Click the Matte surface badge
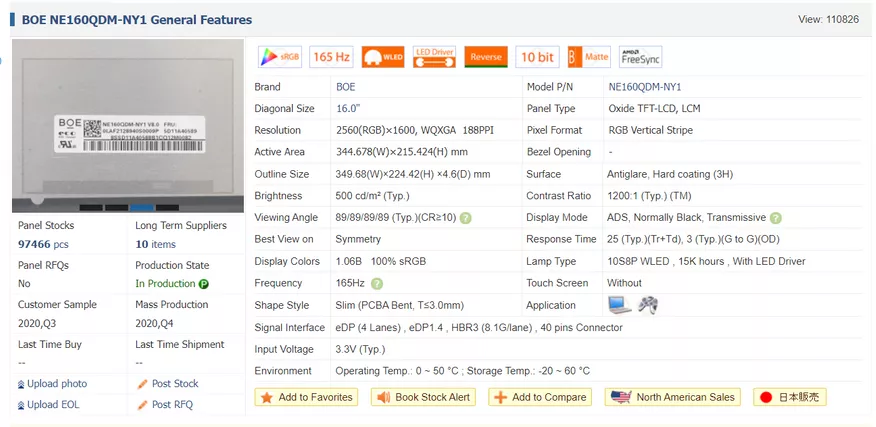The image size is (876, 427). [x=588, y=57]
